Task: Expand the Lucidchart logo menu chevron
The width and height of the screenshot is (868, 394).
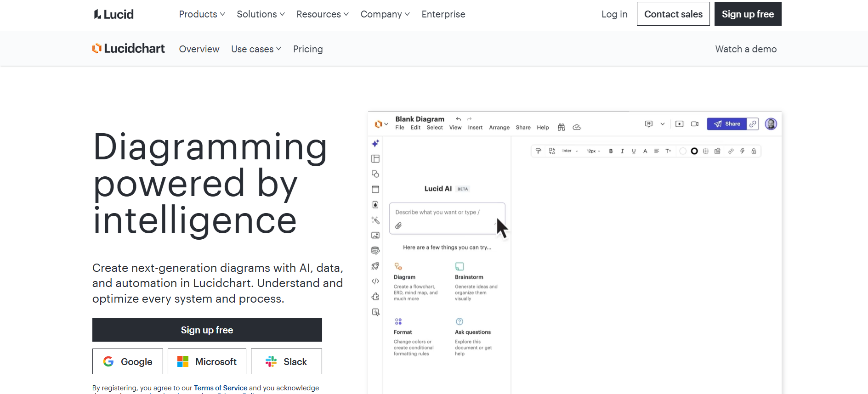Action: [x=386, y=124]
